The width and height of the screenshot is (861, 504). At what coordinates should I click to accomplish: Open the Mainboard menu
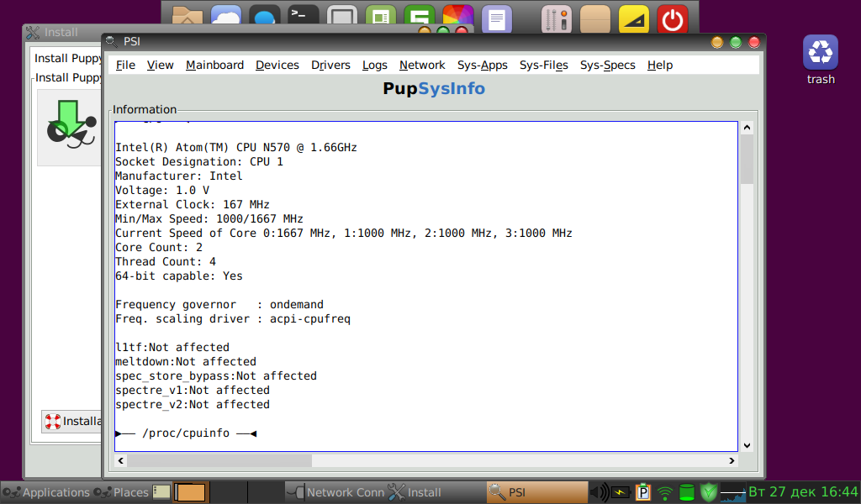pos(214,65)
